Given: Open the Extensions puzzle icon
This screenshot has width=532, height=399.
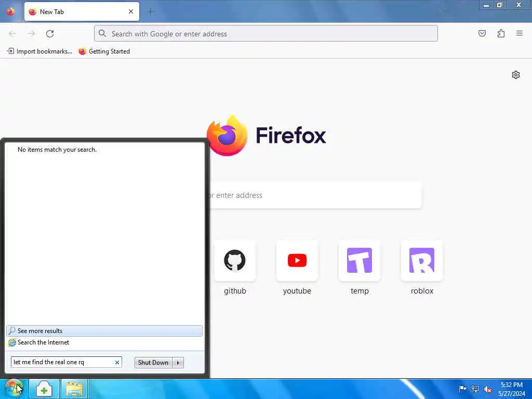Looking at the screenshot, I should [501, 33].
